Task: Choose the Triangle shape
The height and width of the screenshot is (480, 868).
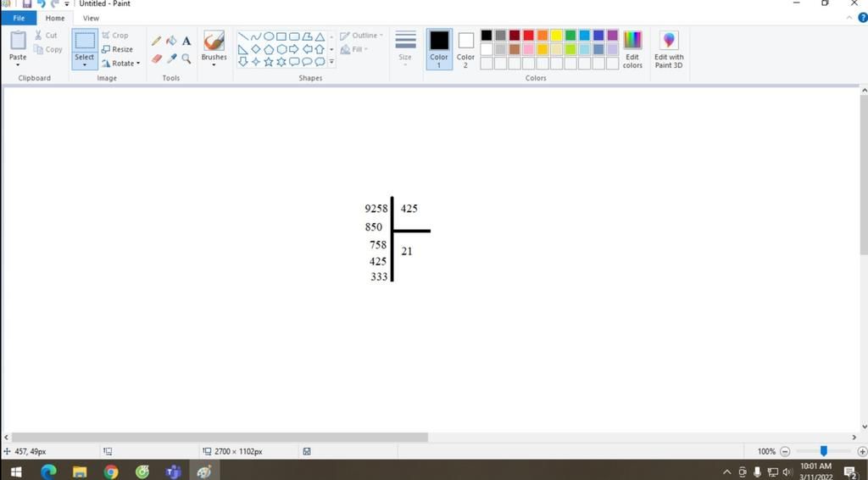Action: [320, 36]
